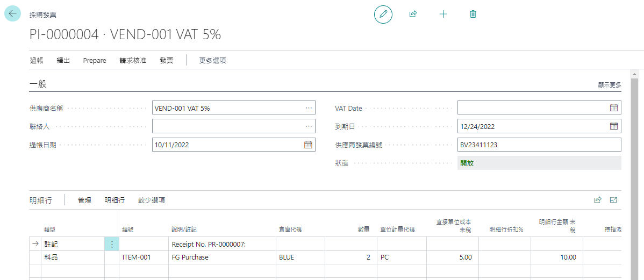Click Receipt No. PR-0000007 comment cell
This screenshot has height=280, width=644.
pos(222,244)
